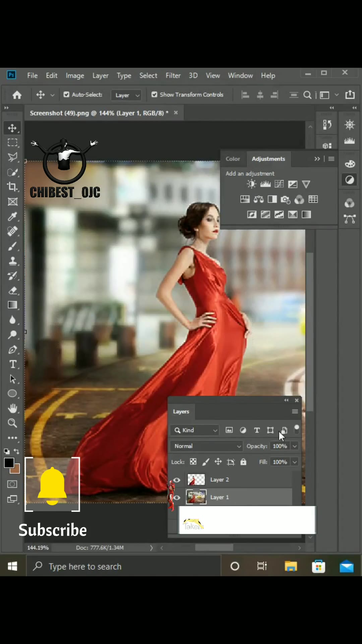Select the Blur tool

coord(12,320)
